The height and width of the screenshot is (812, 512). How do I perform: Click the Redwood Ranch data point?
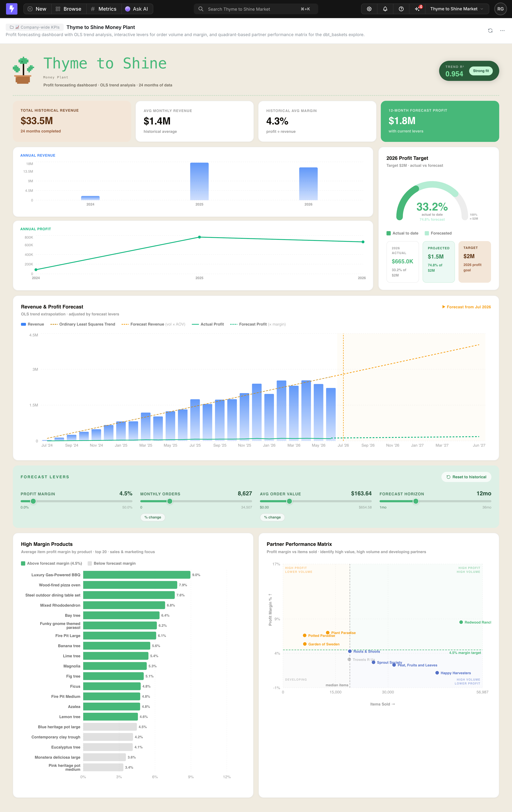click(x=461, y=622)
